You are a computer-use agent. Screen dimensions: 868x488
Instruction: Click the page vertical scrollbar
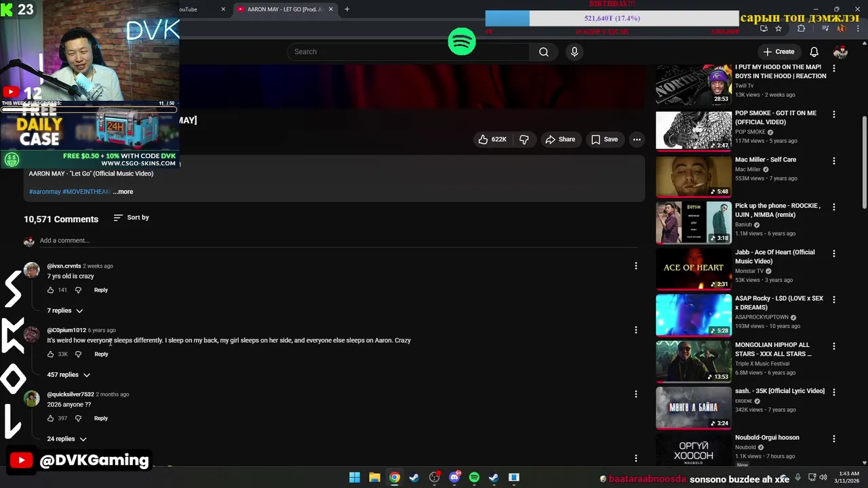tap(864, 163)
